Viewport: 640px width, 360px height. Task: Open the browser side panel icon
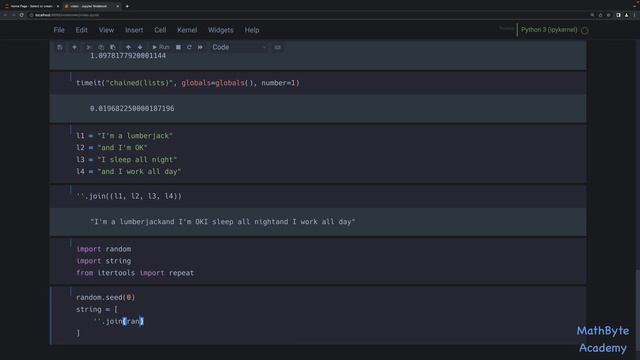618,15
